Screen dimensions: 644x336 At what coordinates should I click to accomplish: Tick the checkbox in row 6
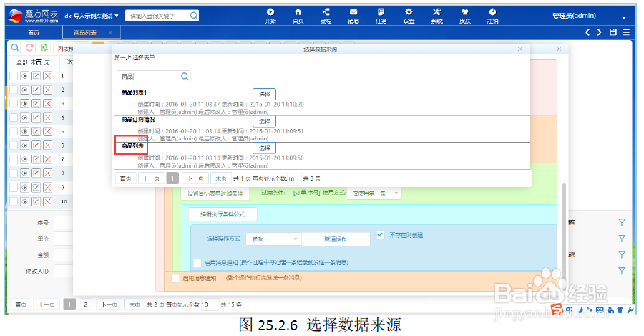[x=14, y=145]
